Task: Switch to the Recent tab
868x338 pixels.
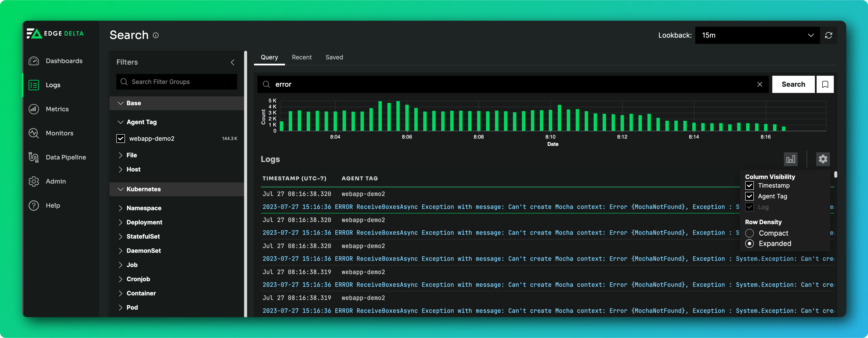Action: [x=302, y=57]
